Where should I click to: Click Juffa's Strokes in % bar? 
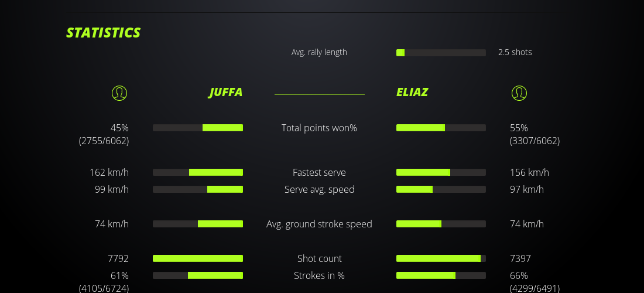click(x=198, y=275)
